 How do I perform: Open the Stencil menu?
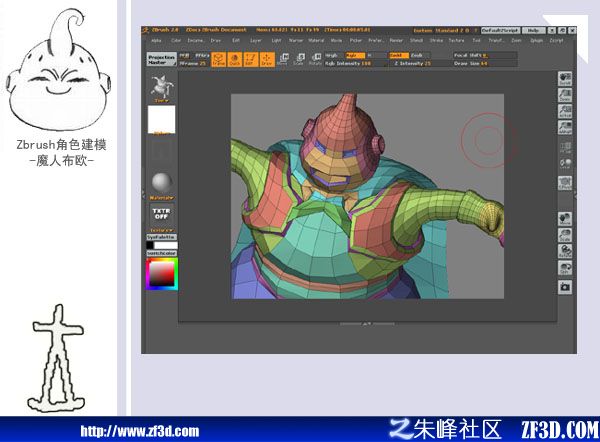[x=416, y=40]
